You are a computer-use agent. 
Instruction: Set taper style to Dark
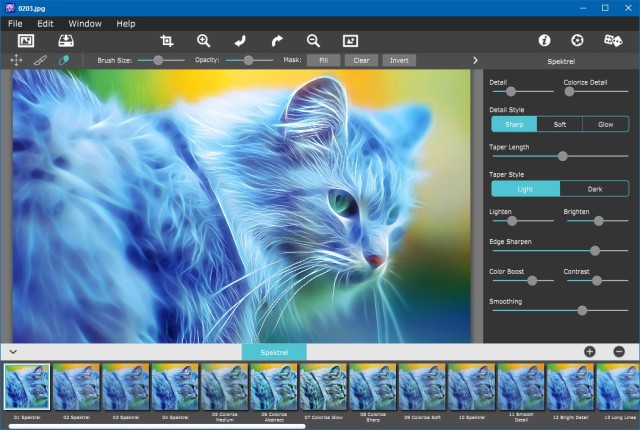point(594,189)
